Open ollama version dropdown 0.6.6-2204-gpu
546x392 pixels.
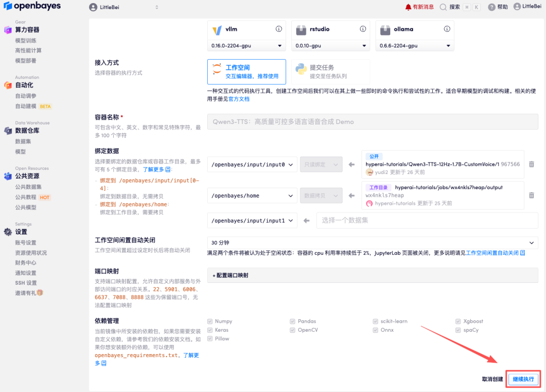(x=415, y=46)
